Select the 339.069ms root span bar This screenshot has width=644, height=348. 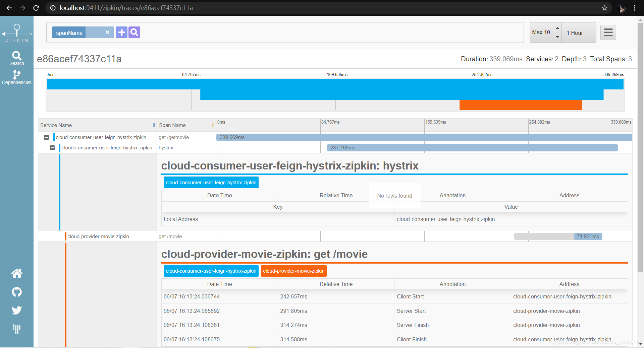[x=424, y=137]
